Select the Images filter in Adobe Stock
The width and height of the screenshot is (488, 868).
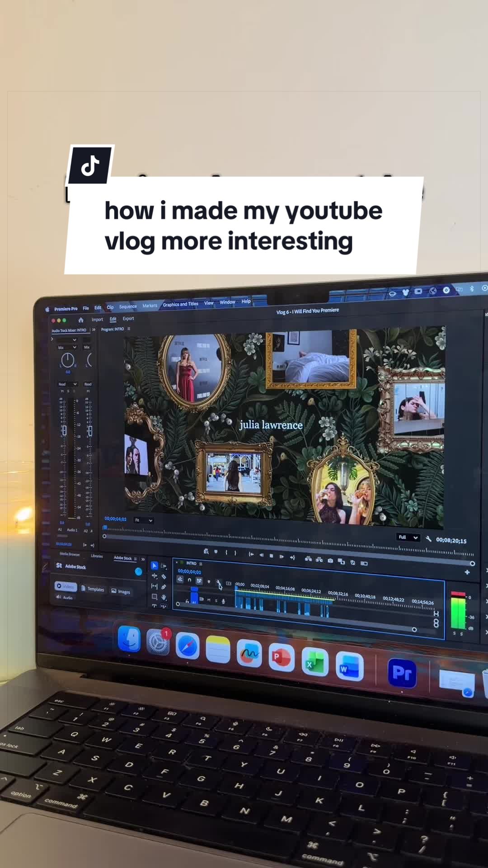pyautogui.click(x=121, y=591)
